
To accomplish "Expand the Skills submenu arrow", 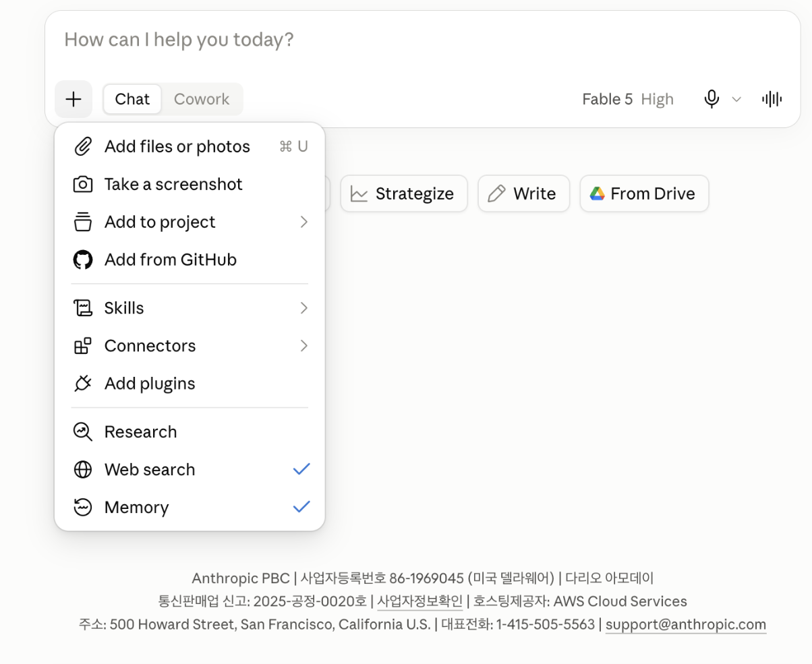I will 303,308.
